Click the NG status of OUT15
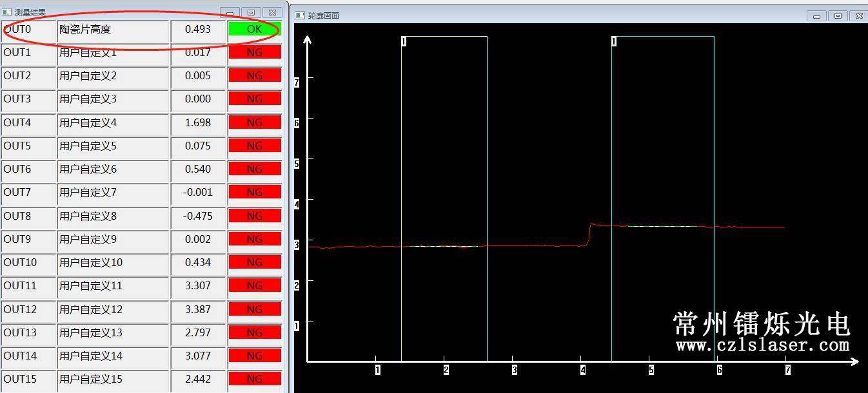This screenshot has height=393, width=868. [254, 379]
